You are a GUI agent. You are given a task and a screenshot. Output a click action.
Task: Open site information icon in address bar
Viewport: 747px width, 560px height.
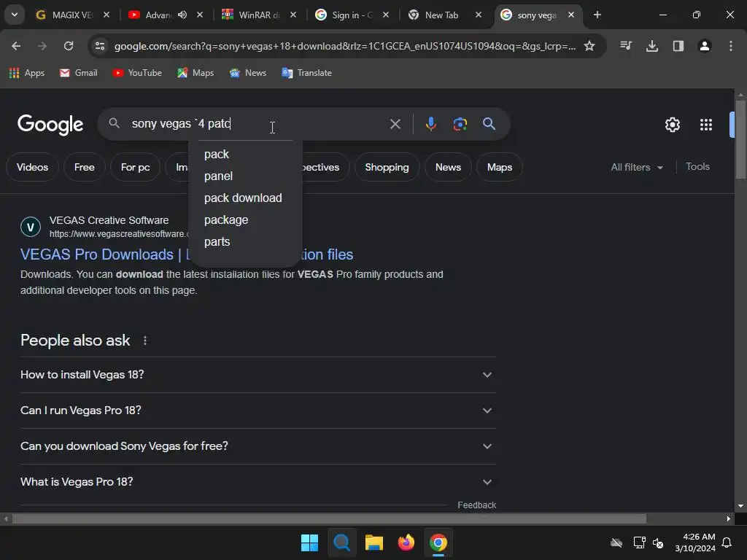point(100,46)
